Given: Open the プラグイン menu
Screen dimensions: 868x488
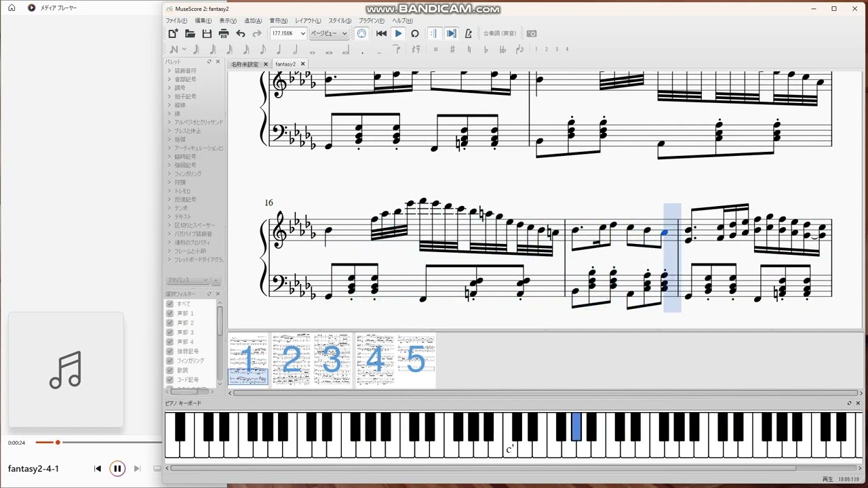Looking at the screenshot, I should click(372, 21).
